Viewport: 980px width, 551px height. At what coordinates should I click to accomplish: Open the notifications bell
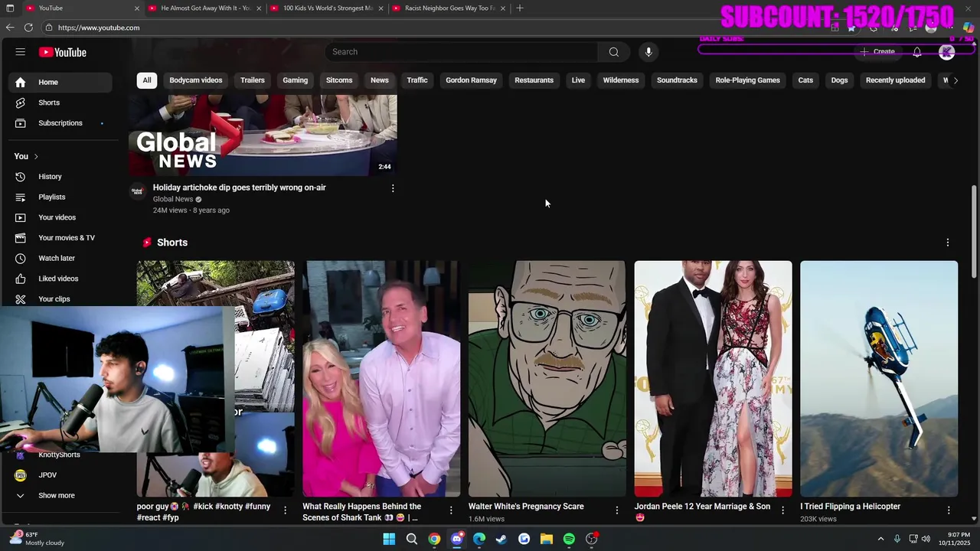point(917,52)
